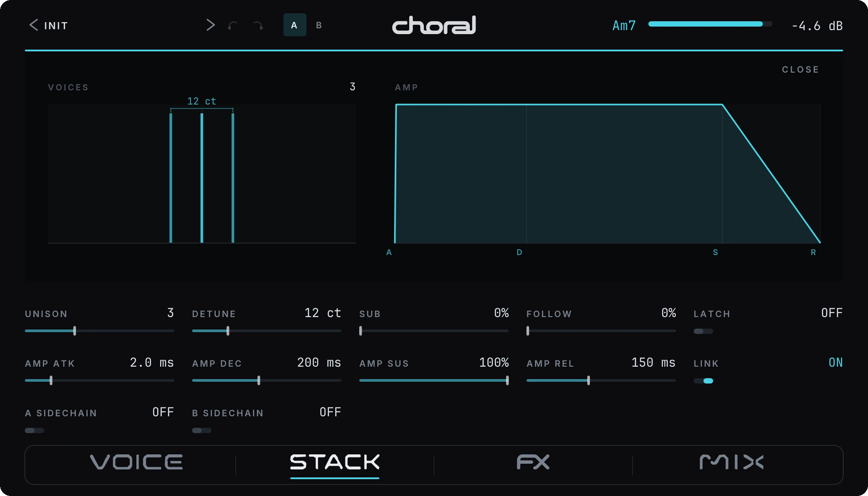Adjust the output level slider
868x496 pixels.
[x=710, y=24]
